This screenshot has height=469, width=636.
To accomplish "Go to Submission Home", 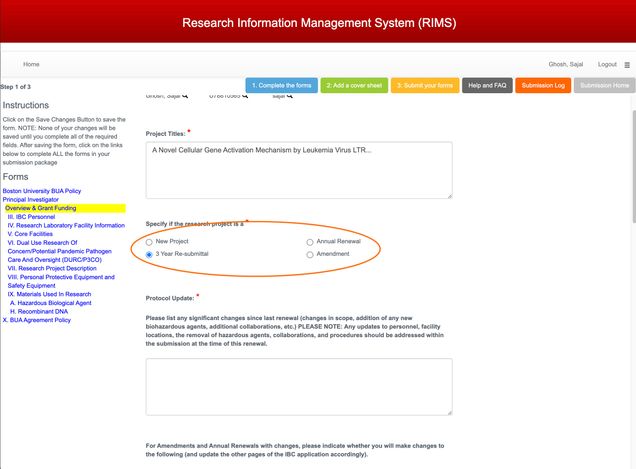I will tap(604, 86).
